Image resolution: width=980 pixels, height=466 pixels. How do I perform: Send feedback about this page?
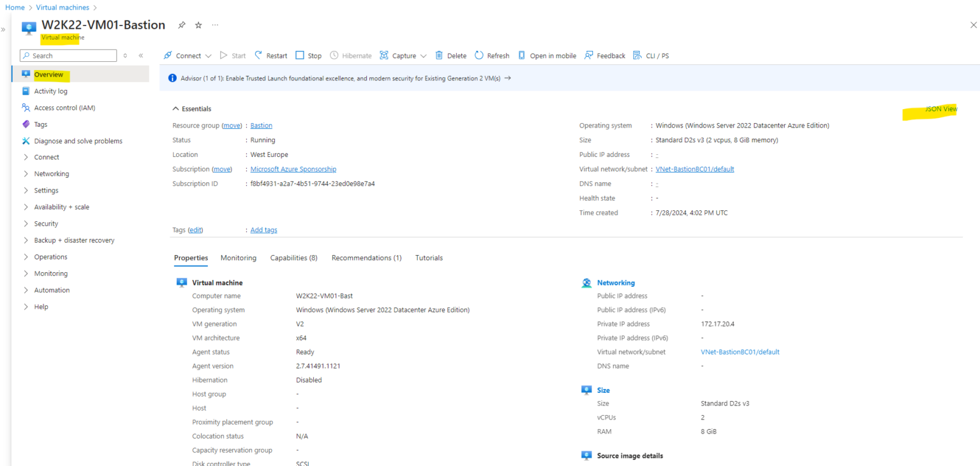click(x=604, y=55)
